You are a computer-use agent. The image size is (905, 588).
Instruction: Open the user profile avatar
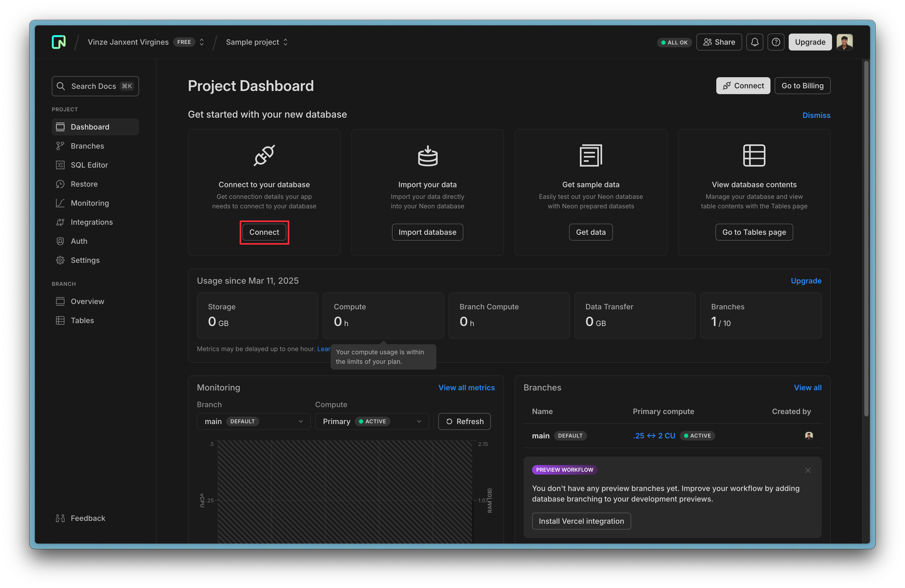844,42
